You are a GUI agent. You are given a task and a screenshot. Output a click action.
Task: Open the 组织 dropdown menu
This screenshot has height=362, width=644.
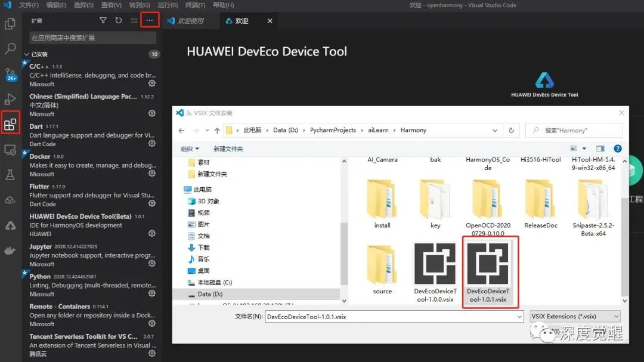pyautogui.click(x=190, y=148)
